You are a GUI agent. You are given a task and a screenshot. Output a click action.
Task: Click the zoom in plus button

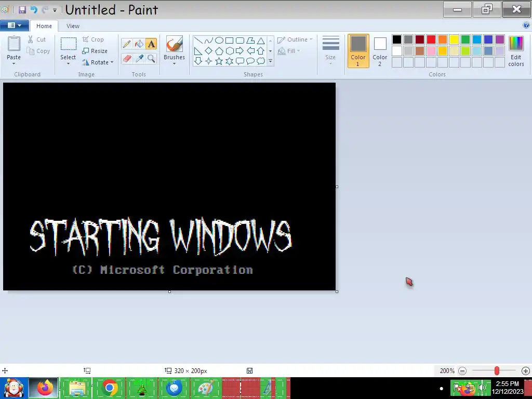coord(526,371)
